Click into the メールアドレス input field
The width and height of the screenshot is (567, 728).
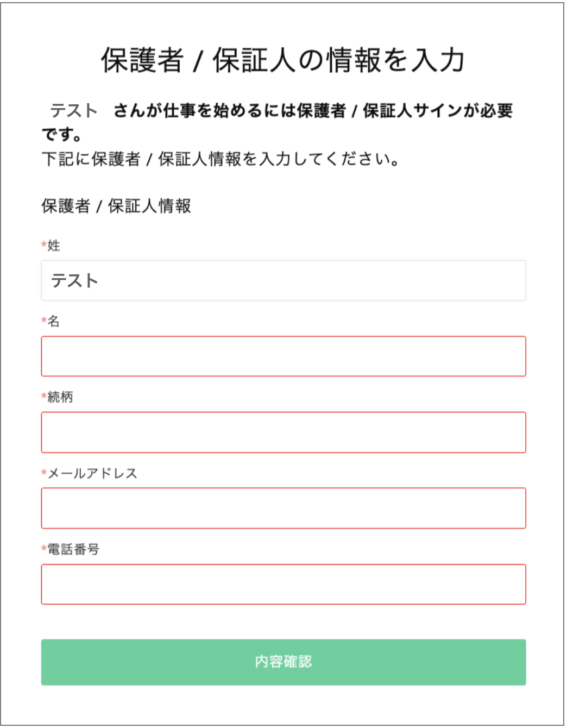(x=283, y=509)
